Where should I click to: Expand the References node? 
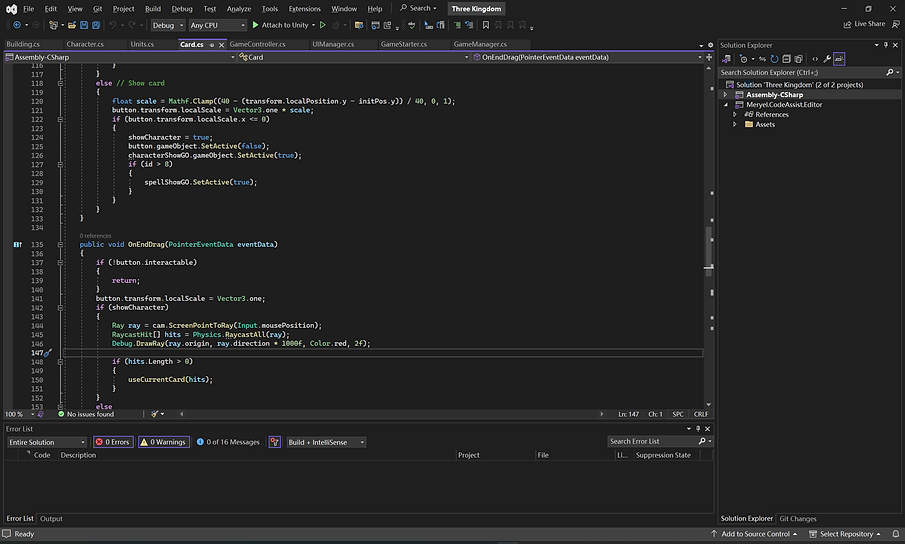pyautogui.click(x=735, y=114)
